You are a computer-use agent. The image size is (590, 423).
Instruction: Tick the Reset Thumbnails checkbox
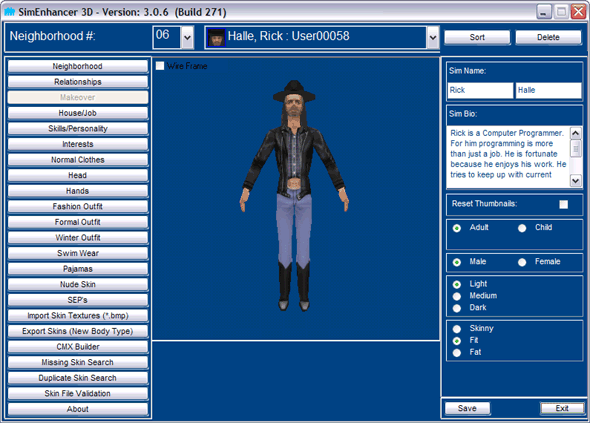[x=563, y=204]
